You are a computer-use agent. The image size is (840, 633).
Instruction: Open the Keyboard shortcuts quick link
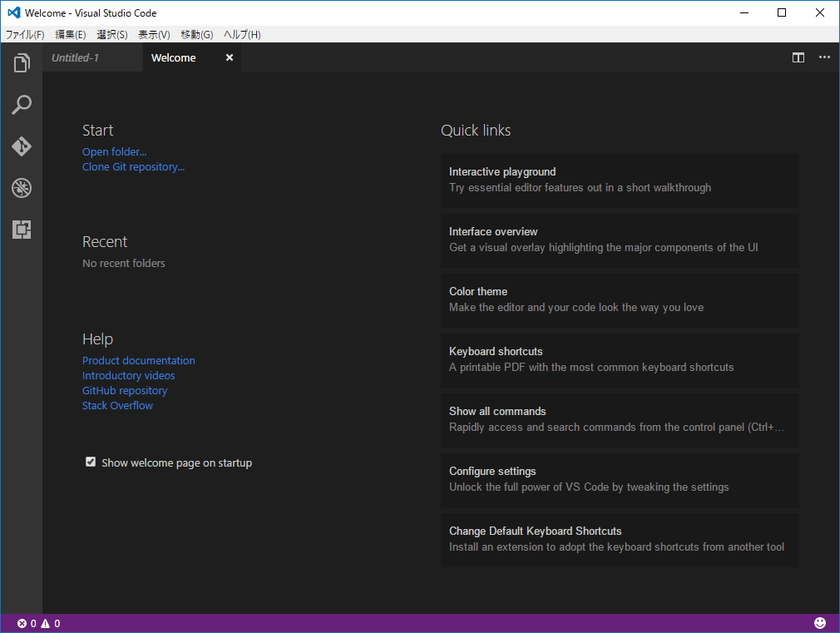[x=620, y=361]
